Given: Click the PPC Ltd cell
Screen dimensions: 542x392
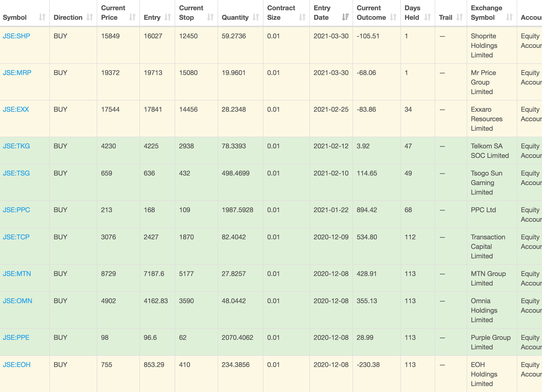Looking at the screenshot, I should (x=492, y=214).
